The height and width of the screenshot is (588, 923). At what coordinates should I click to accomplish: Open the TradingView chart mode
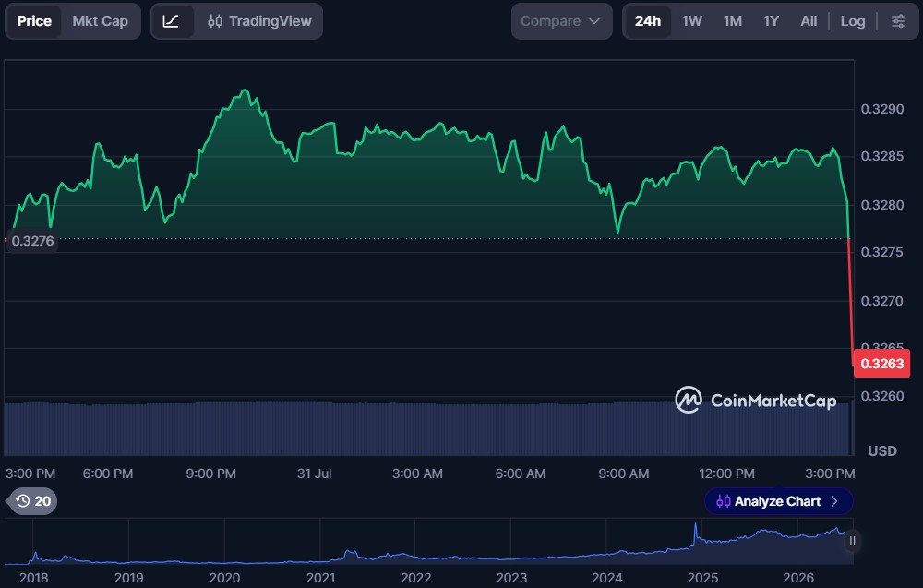tap(259, 21)
